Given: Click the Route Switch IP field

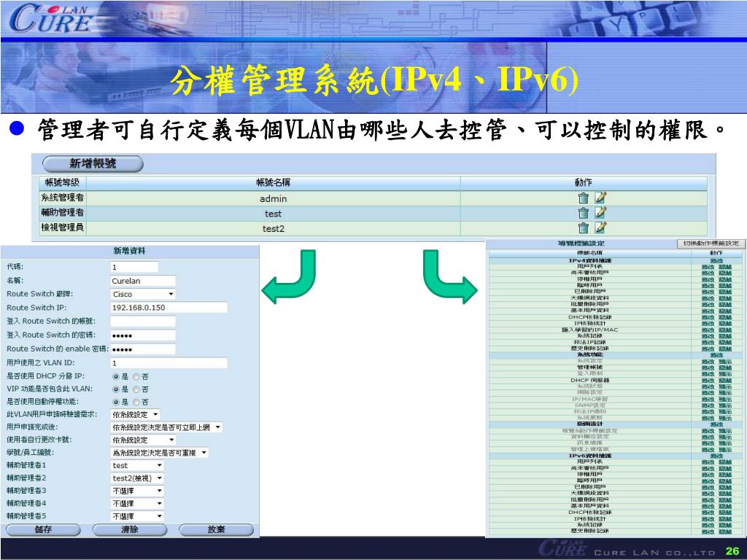Looking at the screenshot, I should 169,308.
